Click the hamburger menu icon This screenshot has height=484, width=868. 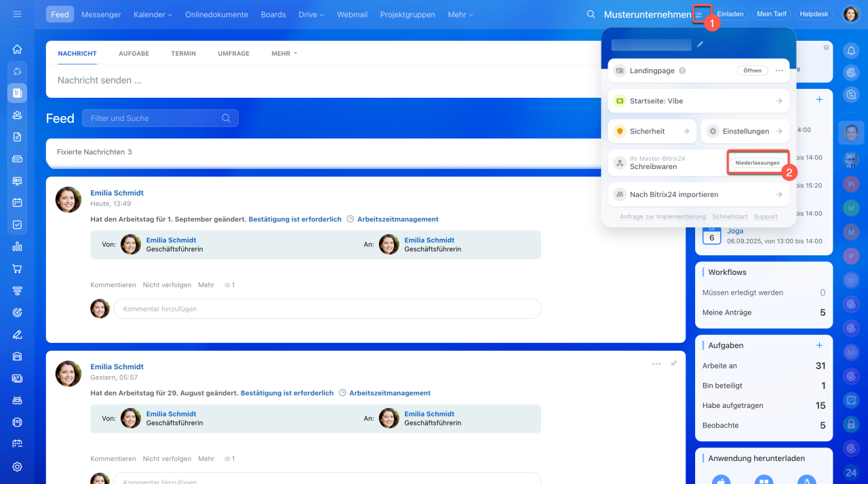click(17, 14)
